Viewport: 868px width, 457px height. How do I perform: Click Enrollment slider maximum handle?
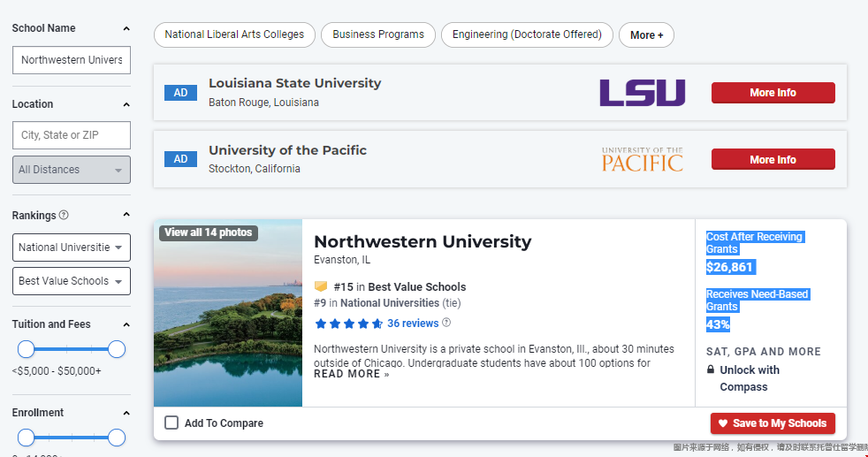[117, 438]
